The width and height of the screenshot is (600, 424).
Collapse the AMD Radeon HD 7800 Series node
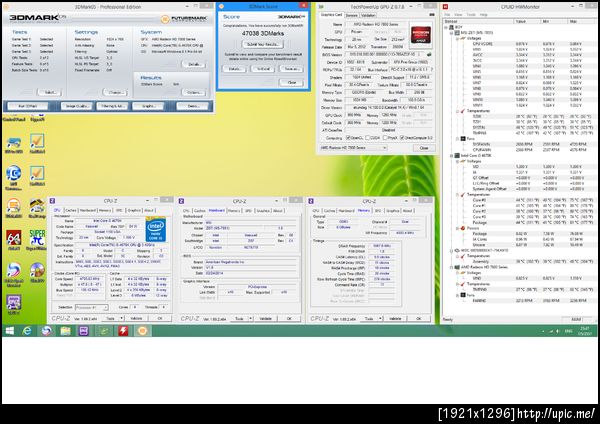point(452,267)
